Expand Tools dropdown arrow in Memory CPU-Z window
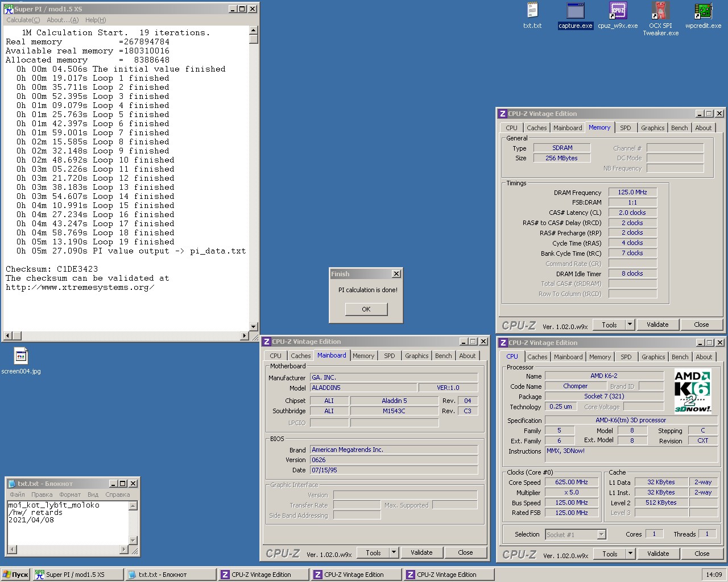728x582 pixels. click(630, 325)
